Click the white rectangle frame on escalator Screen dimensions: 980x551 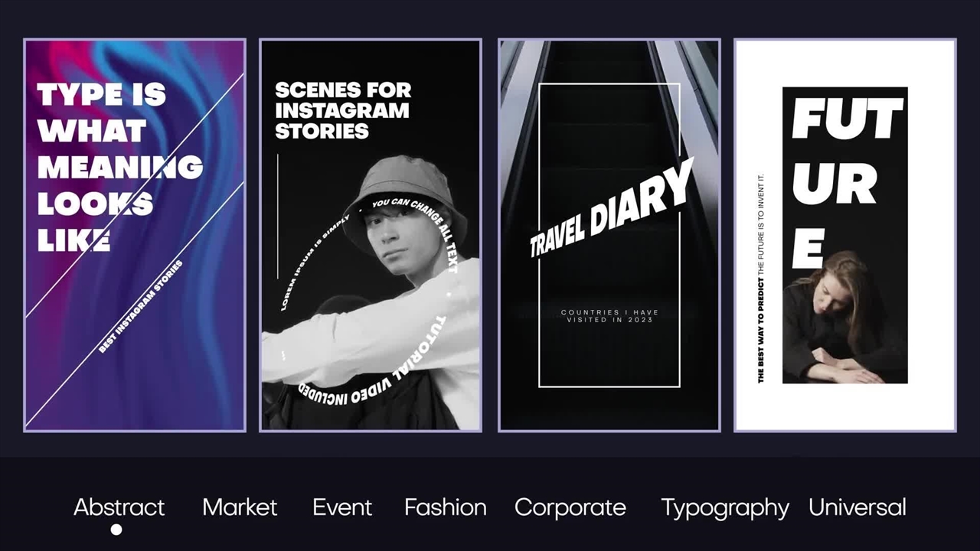pos(609,236)
